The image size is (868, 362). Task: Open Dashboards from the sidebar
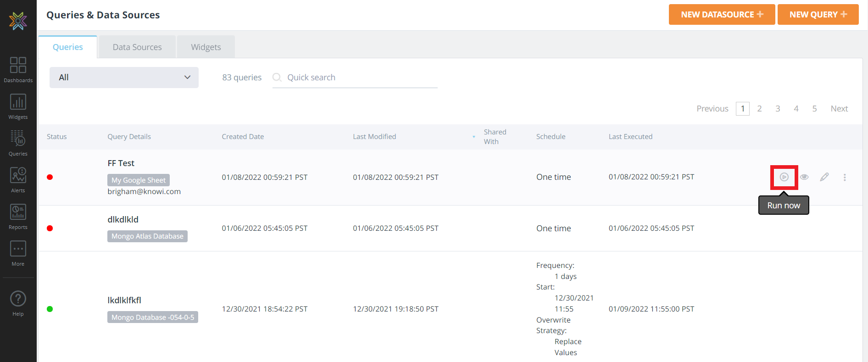[18, 70]
